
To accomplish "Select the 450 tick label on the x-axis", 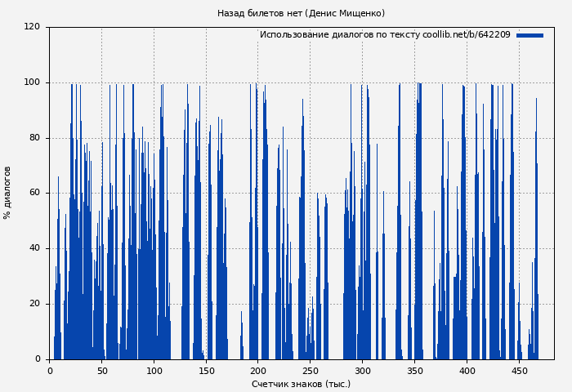I will click(x=519, y=371).
